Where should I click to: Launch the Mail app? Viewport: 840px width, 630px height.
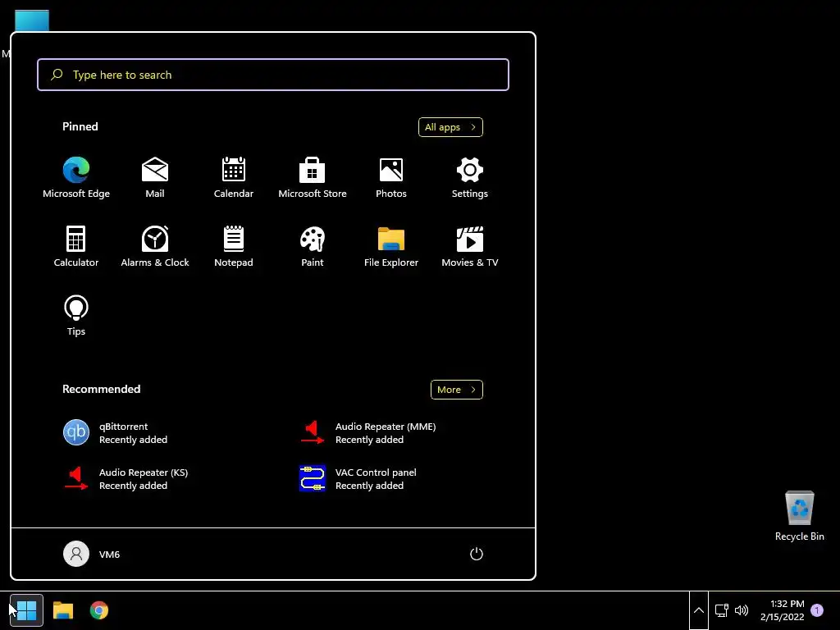[155, 178]
